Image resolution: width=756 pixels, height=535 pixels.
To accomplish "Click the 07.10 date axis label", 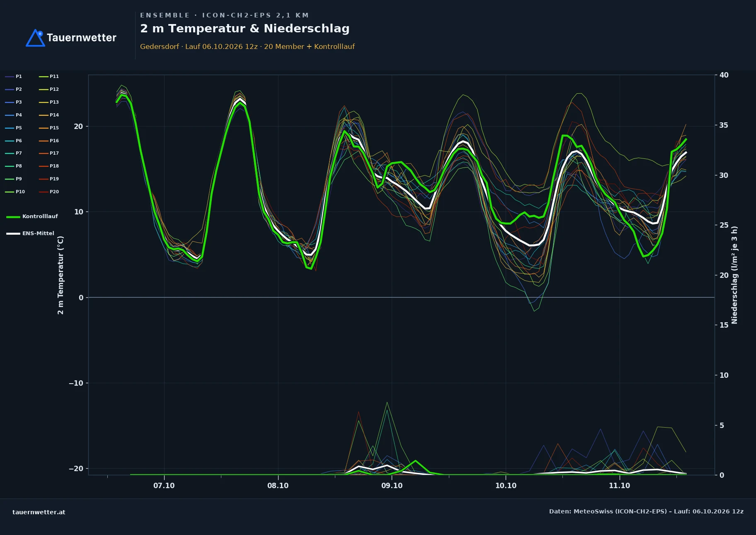I will pos(164,486).
